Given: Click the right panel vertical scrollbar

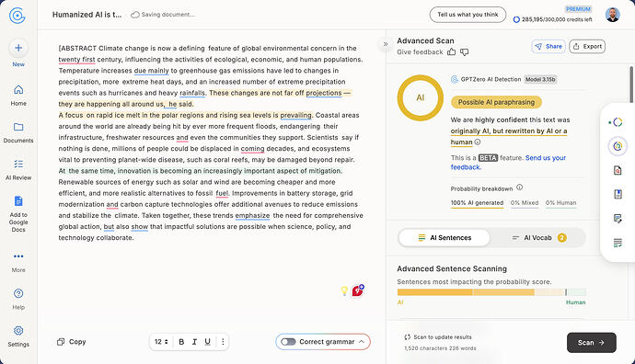Looking at the screenshot, I should click(631, 85).
